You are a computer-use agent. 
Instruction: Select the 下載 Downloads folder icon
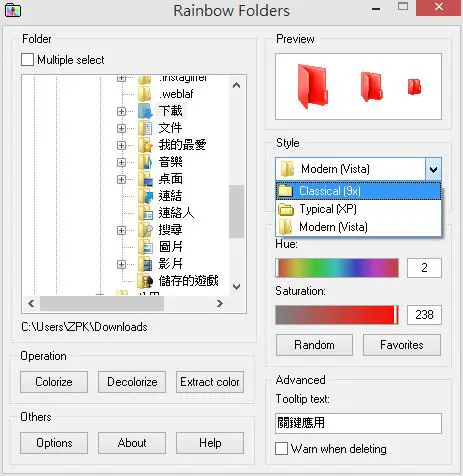pyautogui.click(x=145, y=111)
